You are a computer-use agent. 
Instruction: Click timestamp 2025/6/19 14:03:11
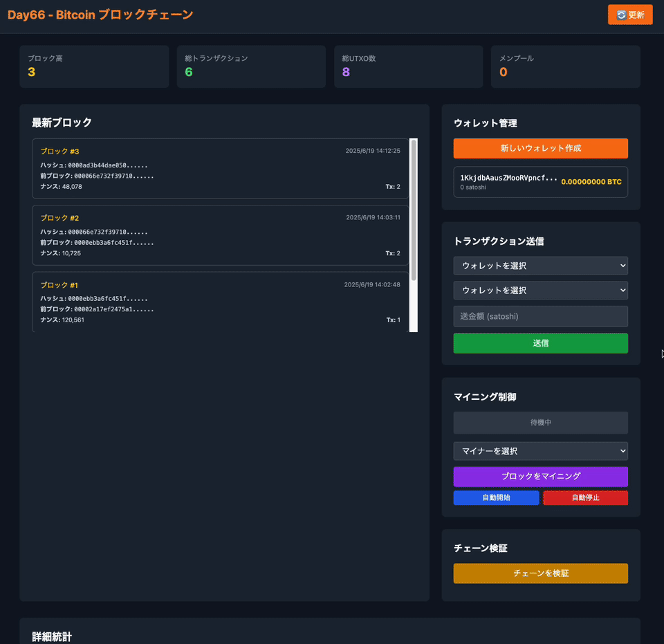pyautogui.click(x=373, y=218)
